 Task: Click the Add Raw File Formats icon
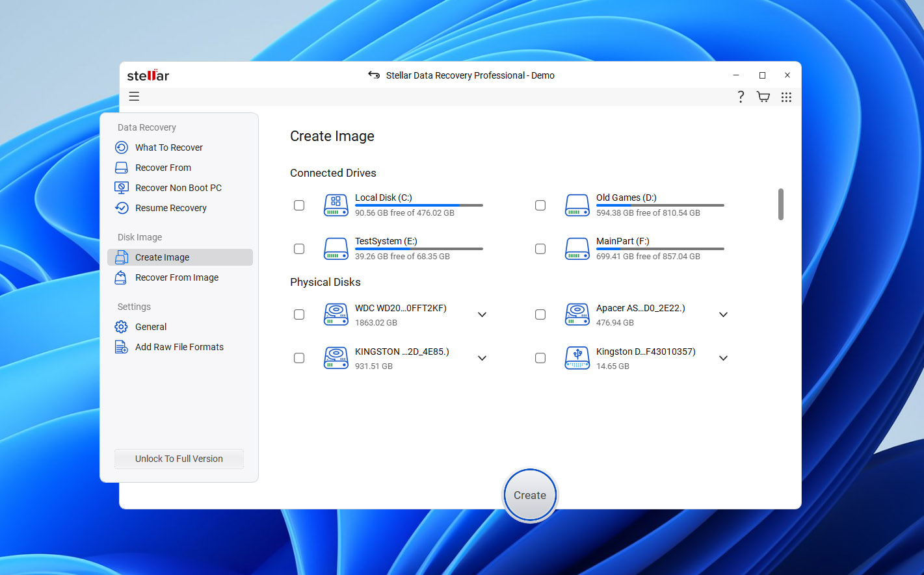122,347
